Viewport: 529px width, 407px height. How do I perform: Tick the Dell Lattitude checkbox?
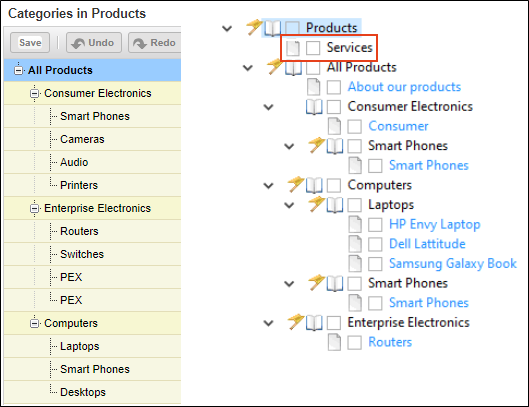[375, 244]
